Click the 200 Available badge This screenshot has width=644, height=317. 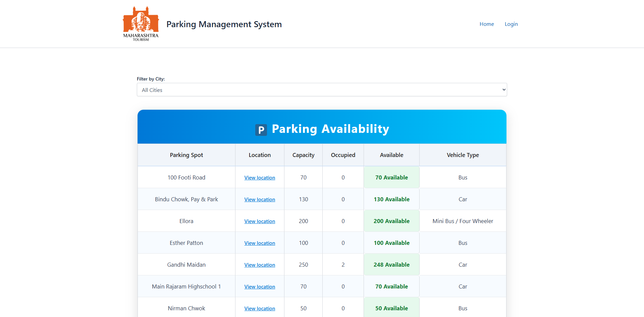(391, 221)
